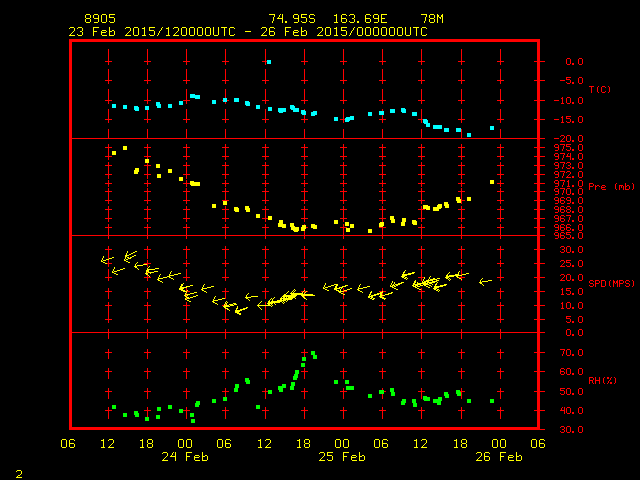Click the isolated yellow pressure point near 971.0
640x480 pixels.
click(x=492, y=182)
